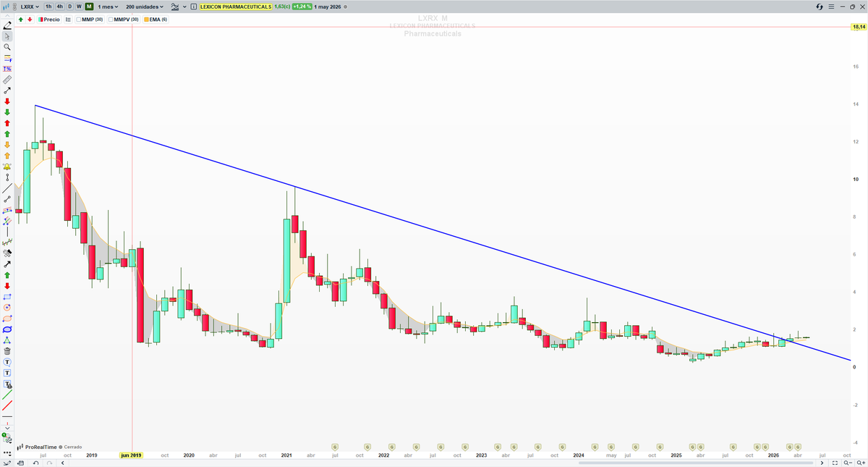
Task: Click the green up arrow in price panel
Action: point(21,20)
